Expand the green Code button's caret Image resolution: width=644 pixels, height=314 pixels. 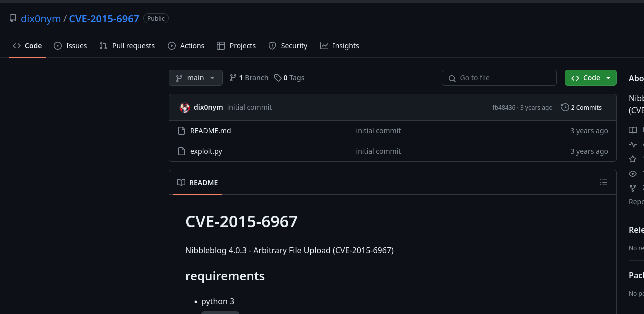click(x=608, y=78)
